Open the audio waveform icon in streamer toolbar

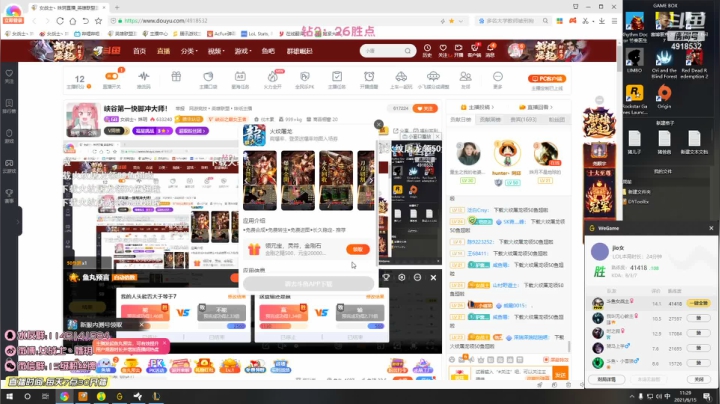click(144, 76)
